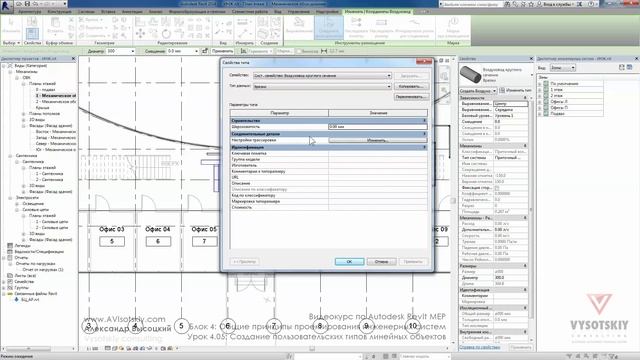Viewport: 640px width, 360px height.
Task: Click Справка по свойствам help link
Action: click(x=480, y=347)
